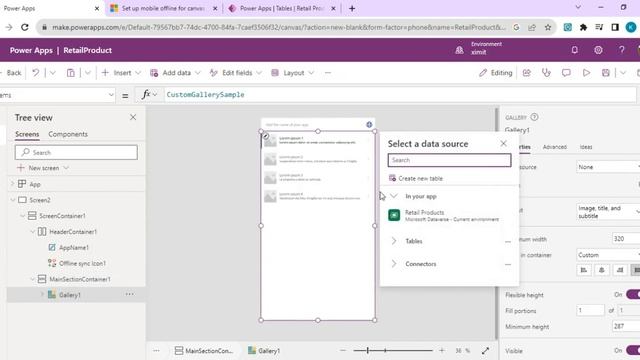
Task: Open Power Apps settings gear
Action: click(x=598, y=50)
